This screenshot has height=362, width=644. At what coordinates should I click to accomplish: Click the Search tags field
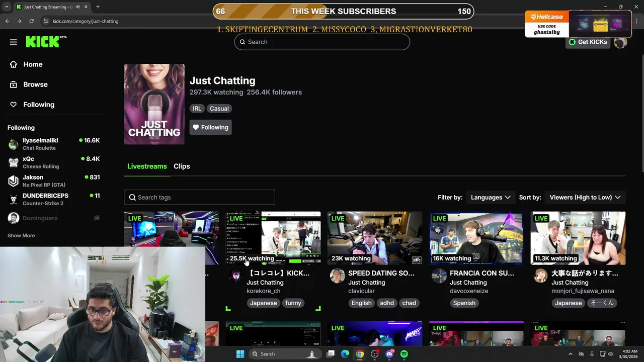click(199, 197)
